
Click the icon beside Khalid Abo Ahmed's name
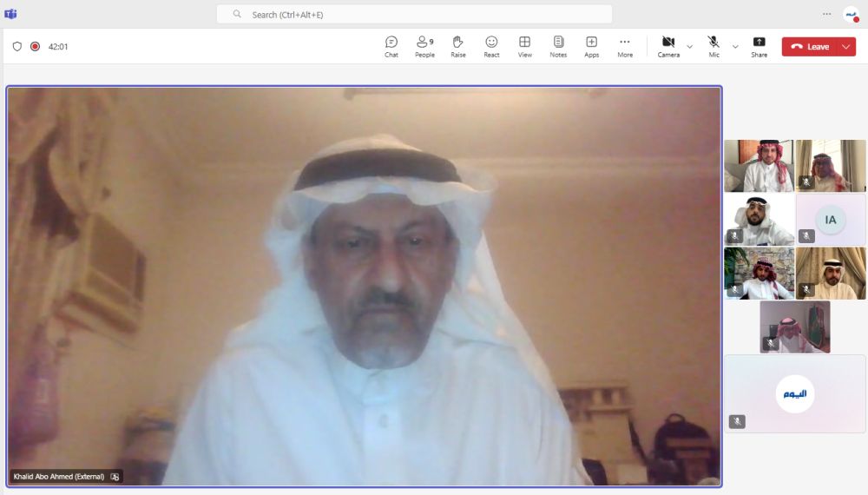(115, 476)
